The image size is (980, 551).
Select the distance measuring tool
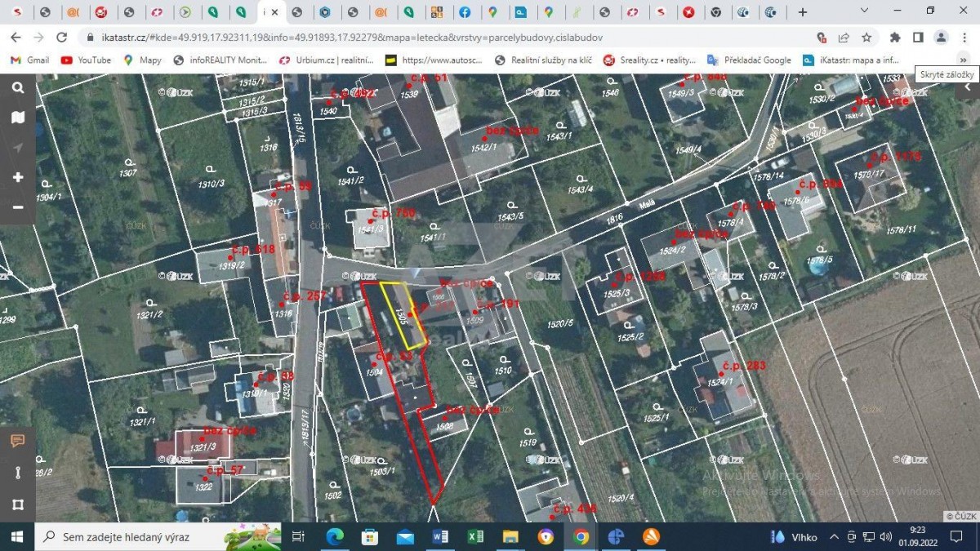coord(18,473)
